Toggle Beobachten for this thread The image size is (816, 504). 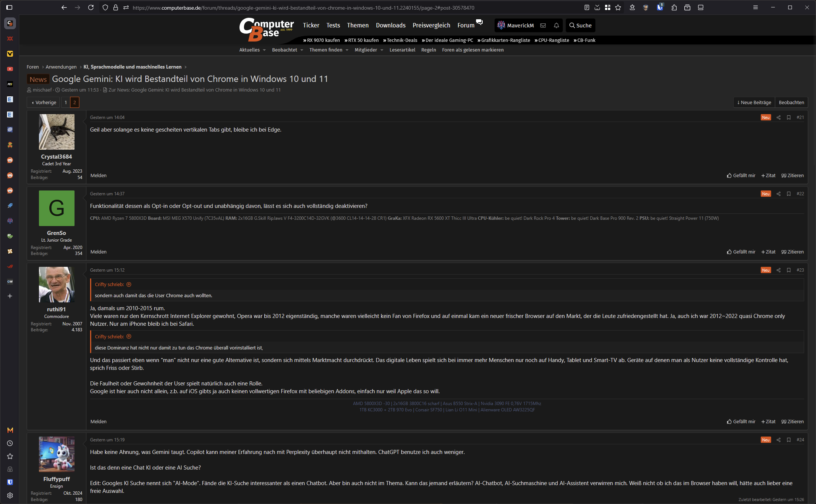coord(791,103)
